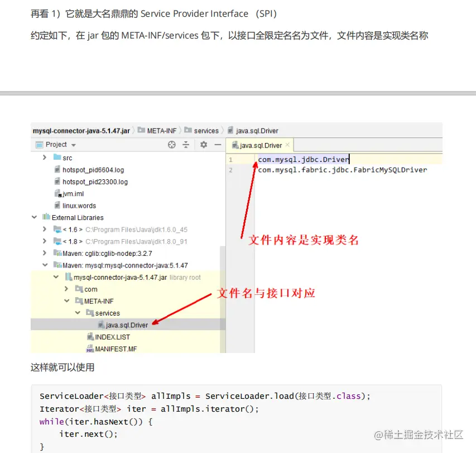Select hotspot_pid6604.log file
Image resolution: width=476 pixels, height=453 pixels.
click(x=93, y=170)
